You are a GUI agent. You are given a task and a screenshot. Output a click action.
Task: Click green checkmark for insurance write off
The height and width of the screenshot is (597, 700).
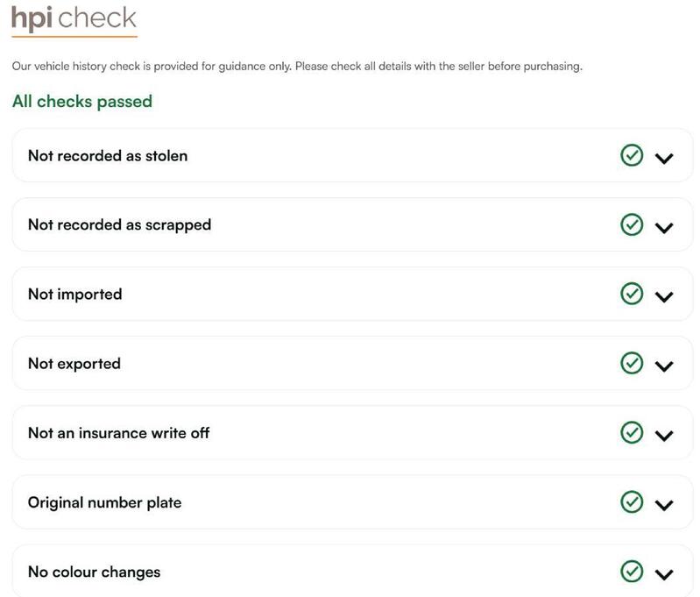click(632, 432)
